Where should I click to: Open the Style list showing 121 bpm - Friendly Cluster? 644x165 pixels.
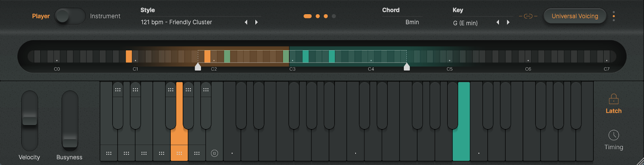tap(176, 22)
